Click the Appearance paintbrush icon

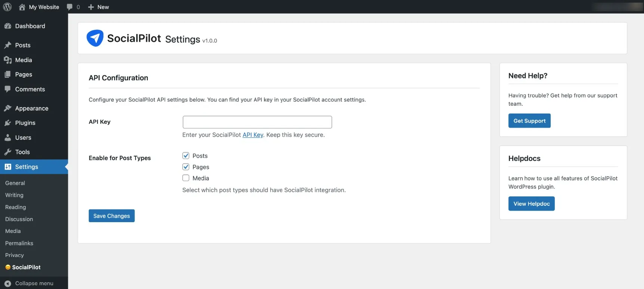point(8,108)
